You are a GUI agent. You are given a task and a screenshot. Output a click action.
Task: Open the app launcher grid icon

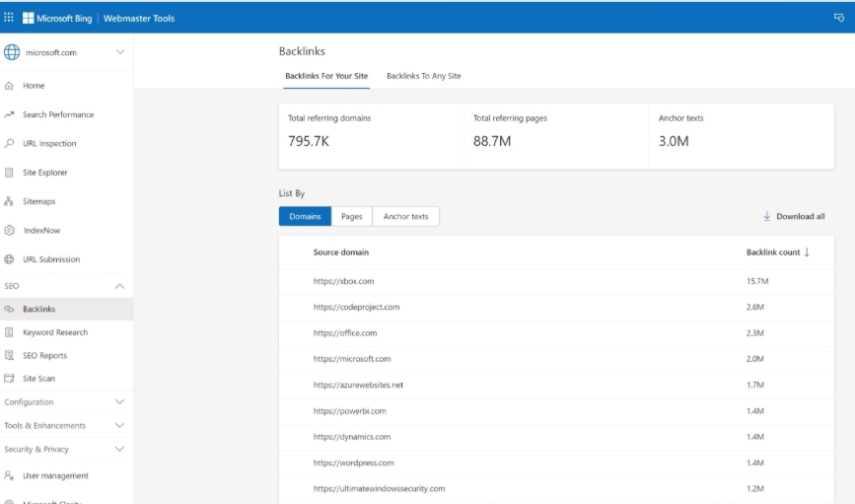9,18
